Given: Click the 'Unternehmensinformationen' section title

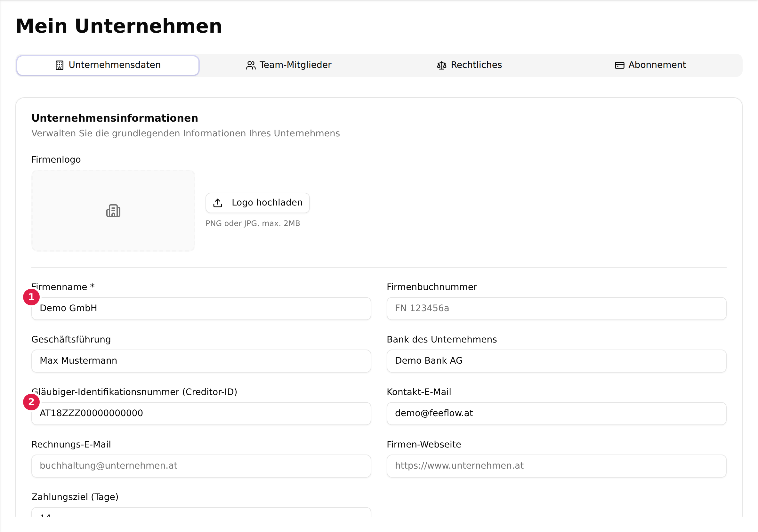Looking at the screenshot, I should coord(115,118).
